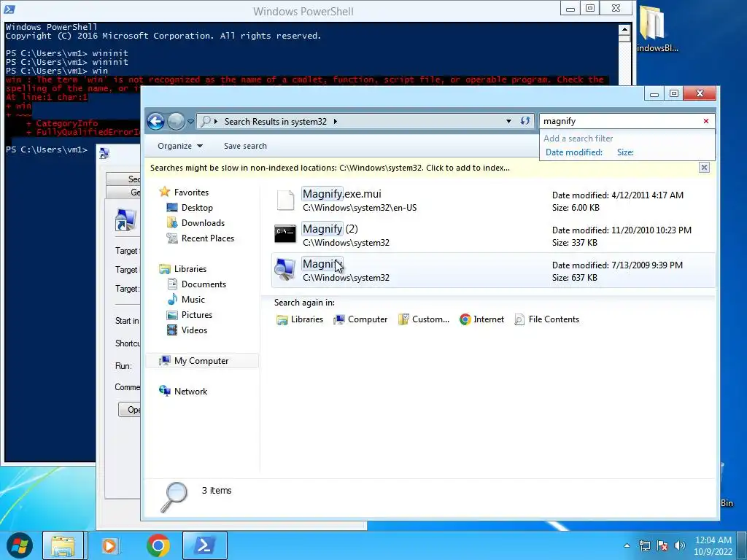Click path C:\Windows\system32\en-US
The image size is (747, 560).
[x=360, y=208]
